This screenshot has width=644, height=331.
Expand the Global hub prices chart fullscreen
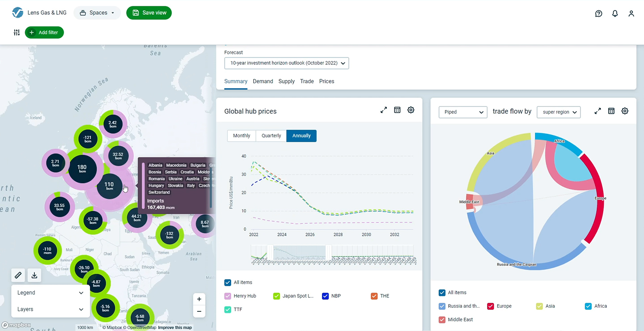[x=384, y=110]
